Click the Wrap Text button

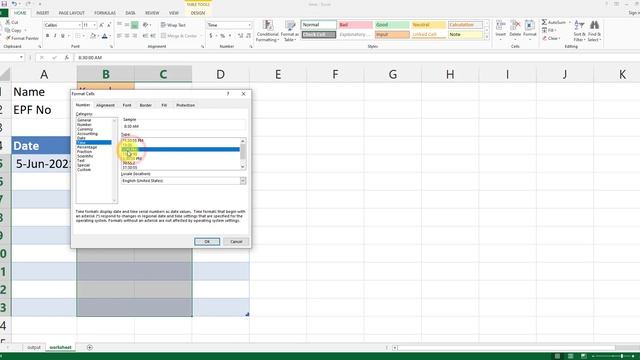pos(173,25)
